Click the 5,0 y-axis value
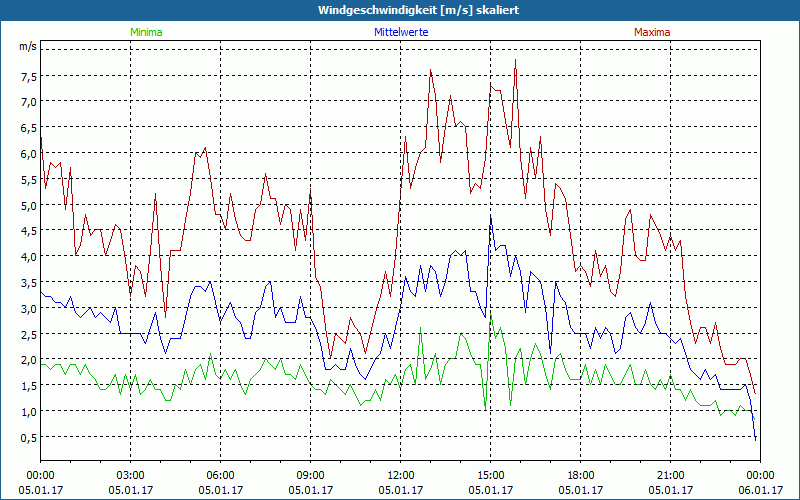 28,206
